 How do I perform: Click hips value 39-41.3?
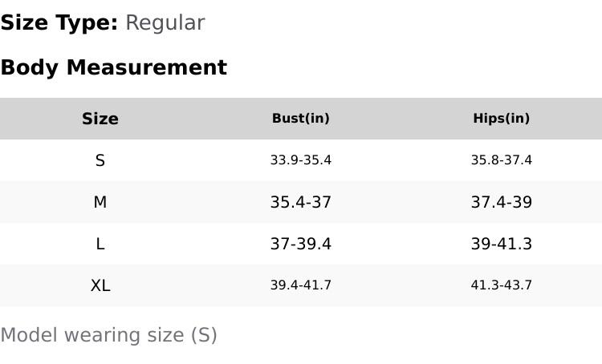click(502, 244)
